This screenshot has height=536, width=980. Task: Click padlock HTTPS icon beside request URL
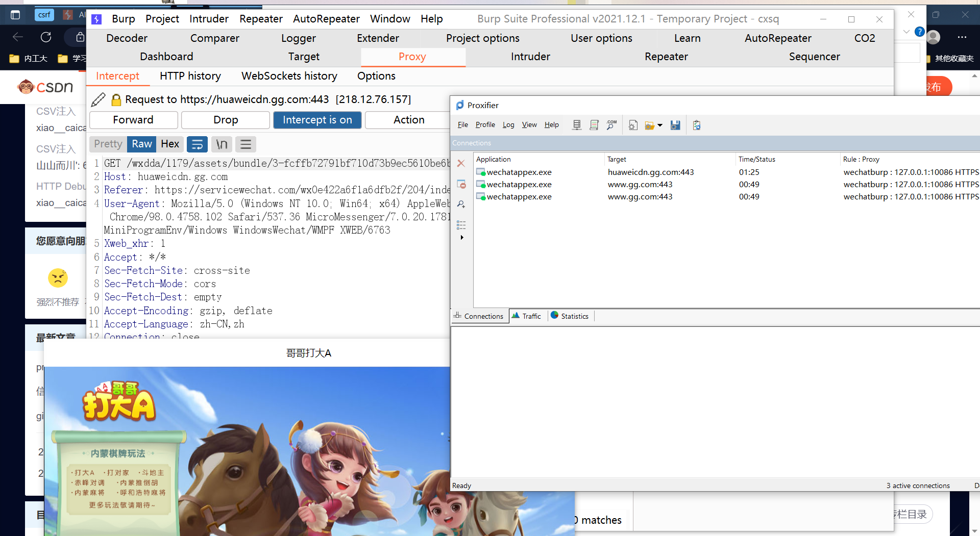pos(116,99)
